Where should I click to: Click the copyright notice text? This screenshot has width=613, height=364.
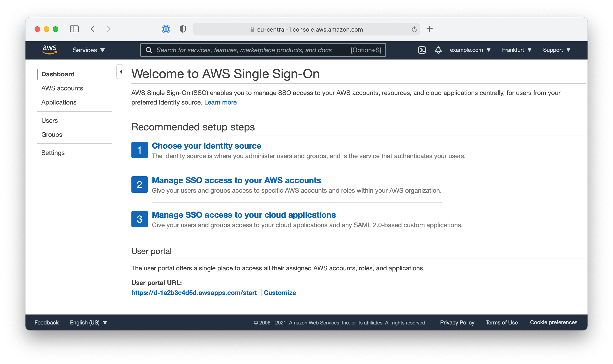pyautogui.click(x=340, y=323)
